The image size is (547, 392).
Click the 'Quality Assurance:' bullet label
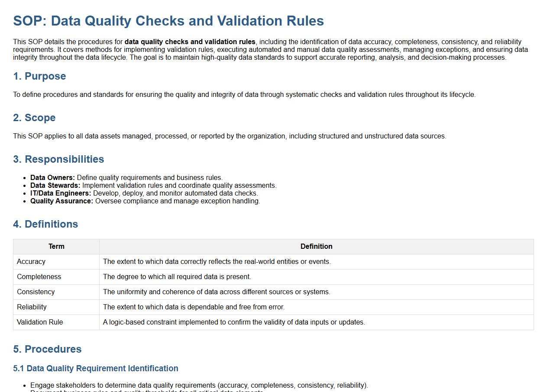click(x=61, y=201)
